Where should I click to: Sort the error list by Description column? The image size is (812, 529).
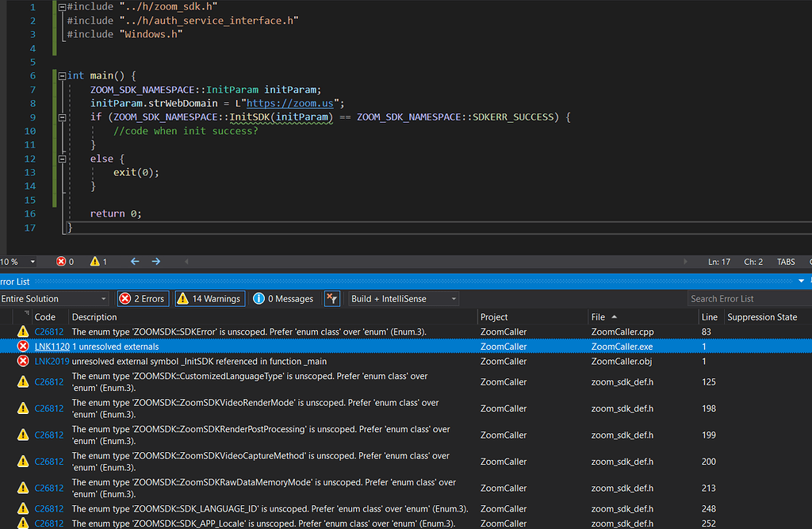point(94,317)
